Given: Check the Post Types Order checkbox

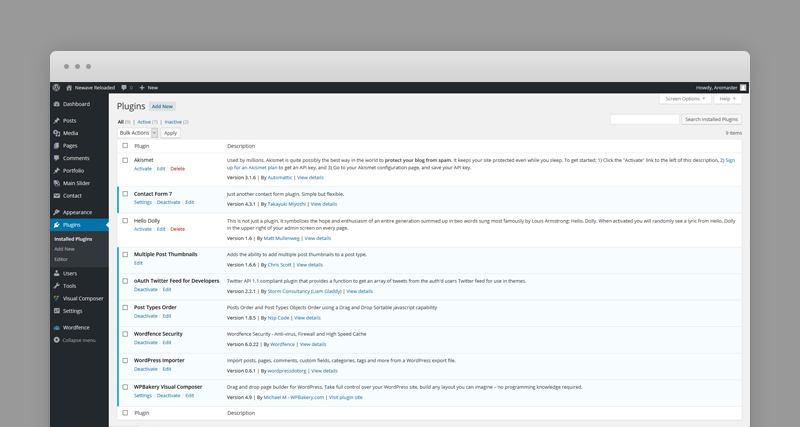Looking at the screenshot, I should (125, 308).
